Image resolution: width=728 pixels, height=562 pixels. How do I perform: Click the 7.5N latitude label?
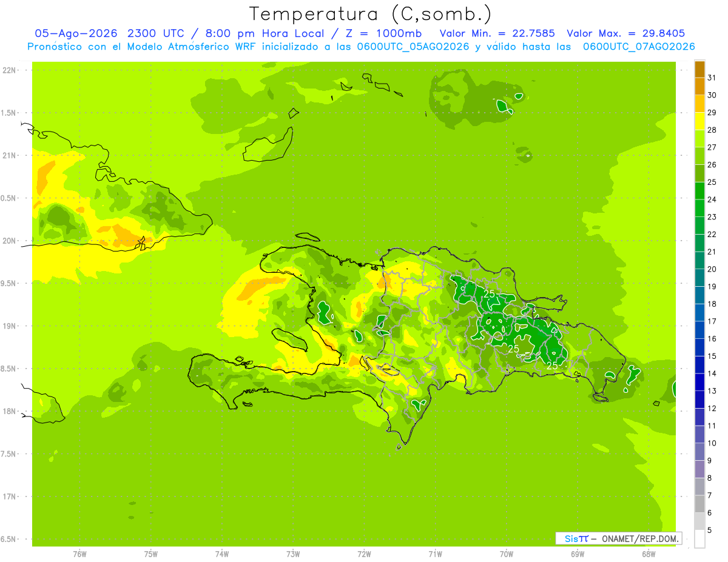coord(9,453)
